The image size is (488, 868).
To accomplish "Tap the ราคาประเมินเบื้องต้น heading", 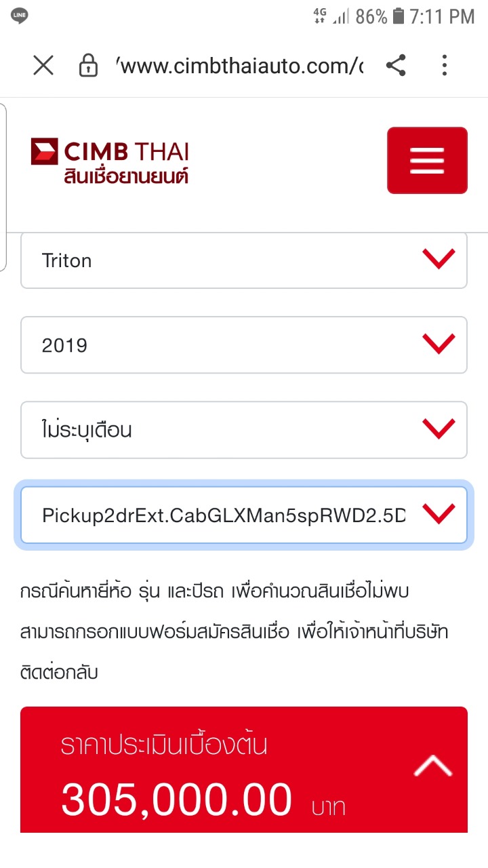I will click(x=163, y=745).
